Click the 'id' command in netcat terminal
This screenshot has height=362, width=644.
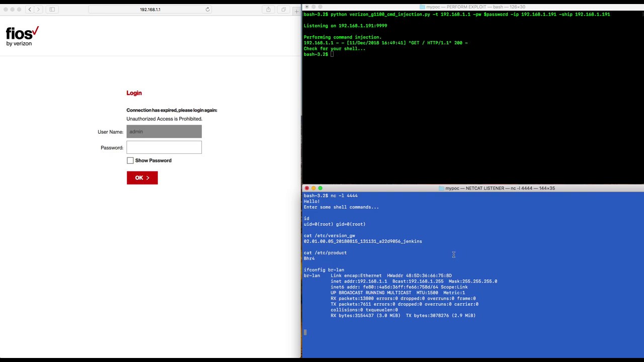pos(306,218)
